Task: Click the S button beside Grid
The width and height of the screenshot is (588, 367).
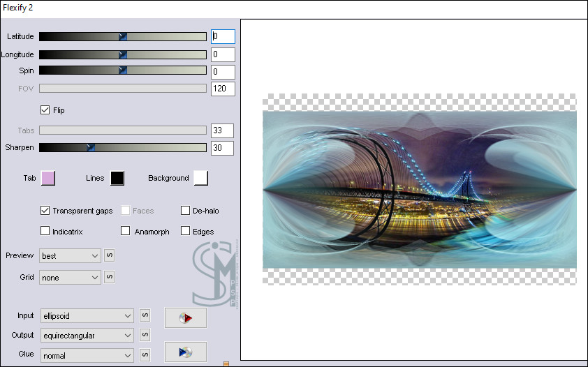Action: tap(109, 278)
